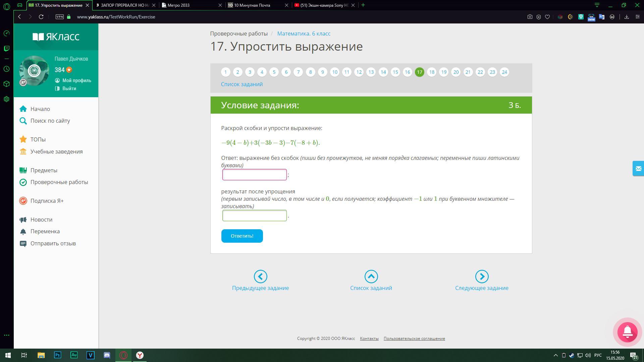Switch to the Экшн-камера Sony YouTube tab
This screenshot has width=644, height=362.
324,5
